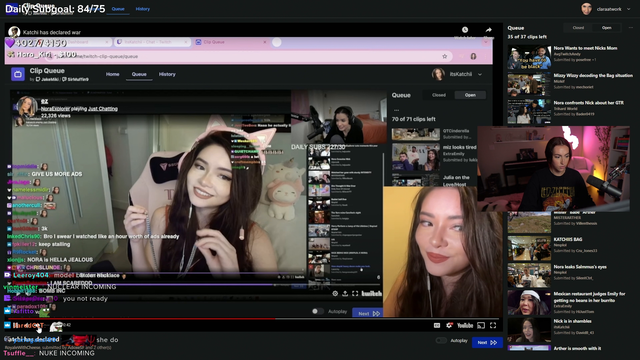The height and width of the screenshot is (360, 640).
Task: Open the 'Mizzy Wizzy decoding the Bag situation' thumbnail
Action: coord(529,84)
